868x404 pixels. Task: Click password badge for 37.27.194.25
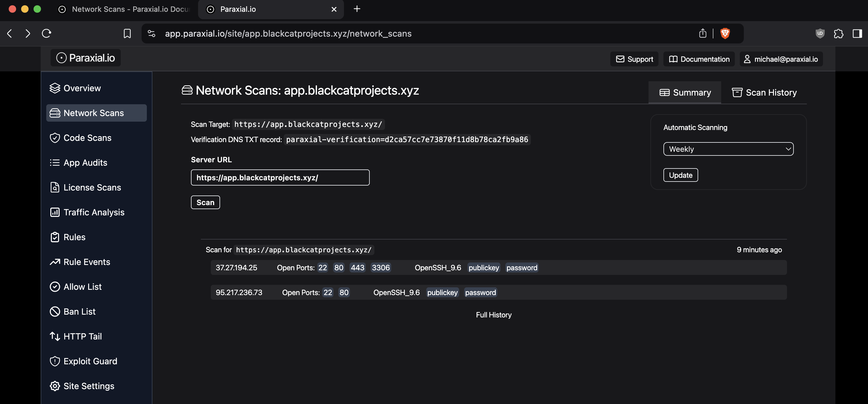point(522,268)
